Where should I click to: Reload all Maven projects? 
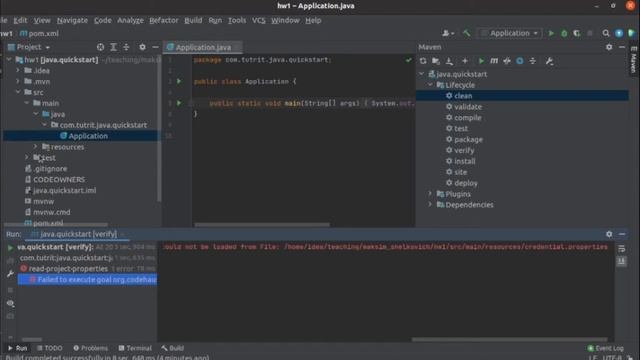(x=423, y=61)
